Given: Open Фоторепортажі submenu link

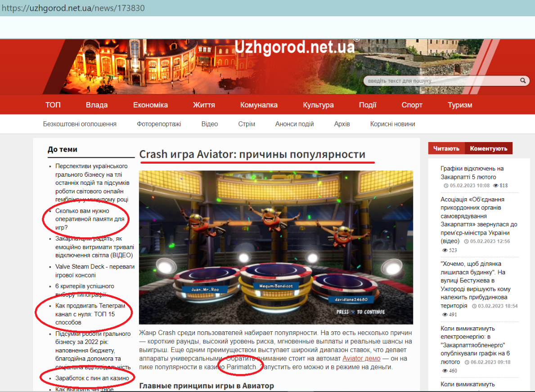Looking at the screenshot, I should [x=159, y=124].
